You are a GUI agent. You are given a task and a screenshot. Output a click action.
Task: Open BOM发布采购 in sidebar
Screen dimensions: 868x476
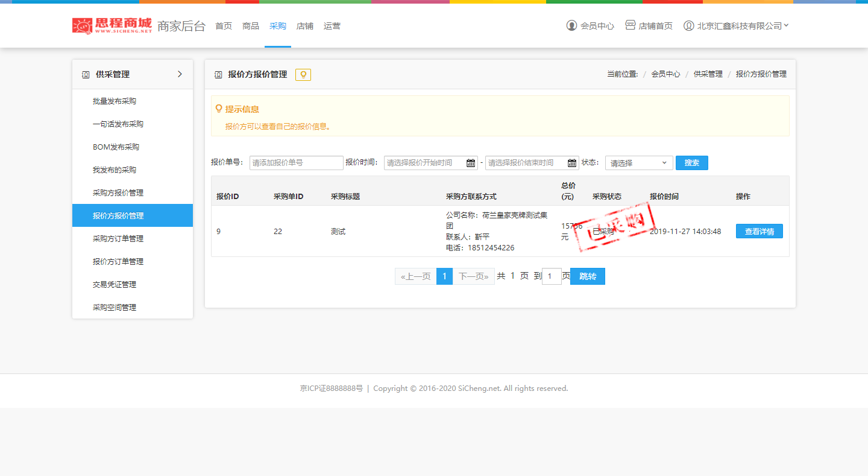(x=133, y=147)
